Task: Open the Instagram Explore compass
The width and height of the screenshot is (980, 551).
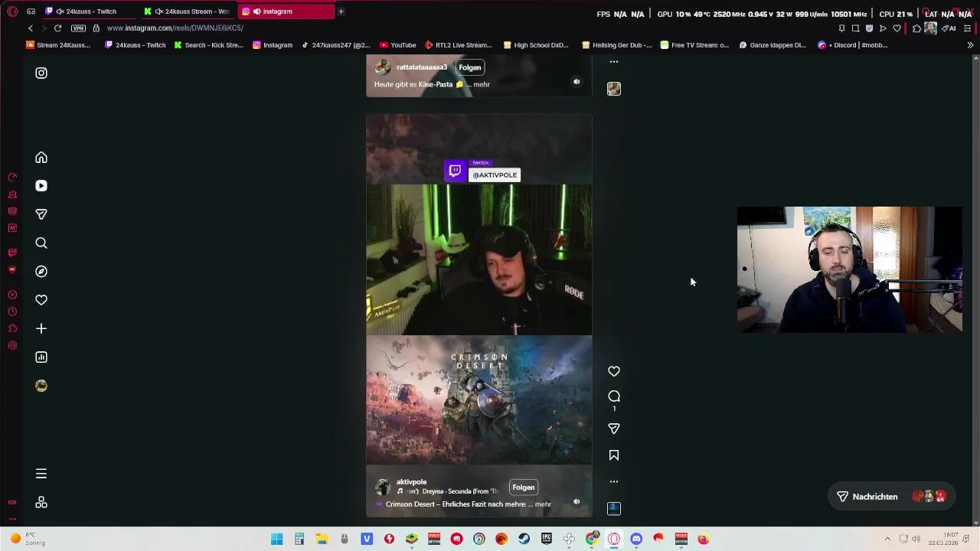Action: coord(41,272)
